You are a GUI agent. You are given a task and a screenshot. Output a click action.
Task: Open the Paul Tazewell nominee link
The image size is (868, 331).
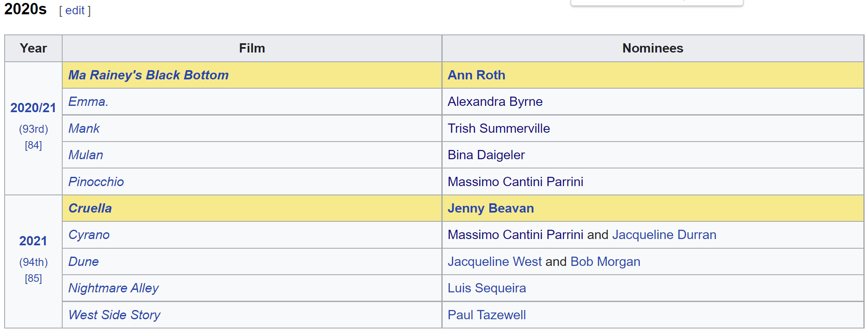487,315
